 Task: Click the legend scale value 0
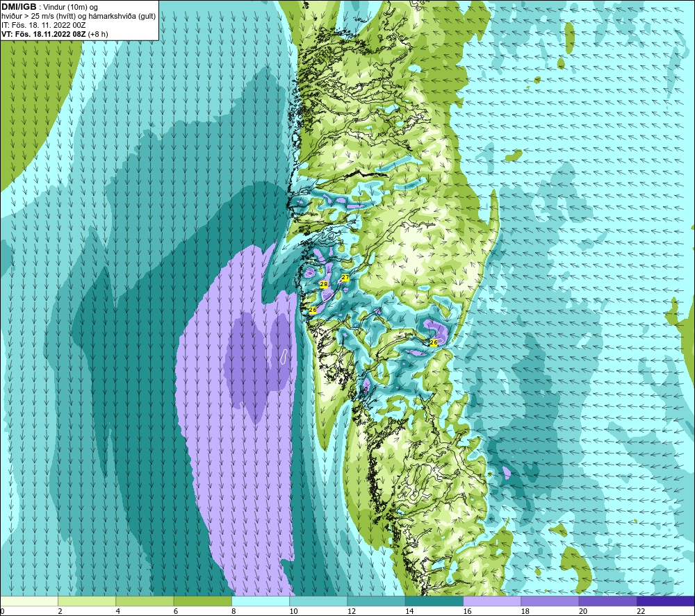tap(2, 611)
